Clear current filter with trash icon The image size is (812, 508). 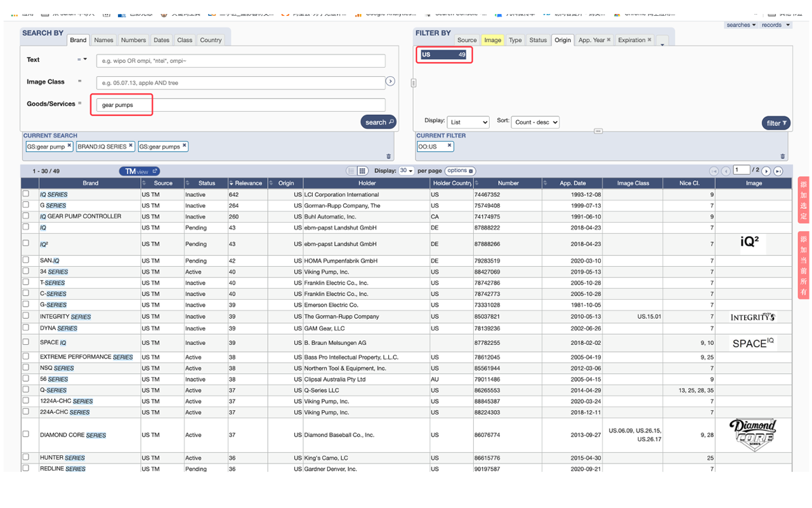pyautogui.click(x=782, y=156)
